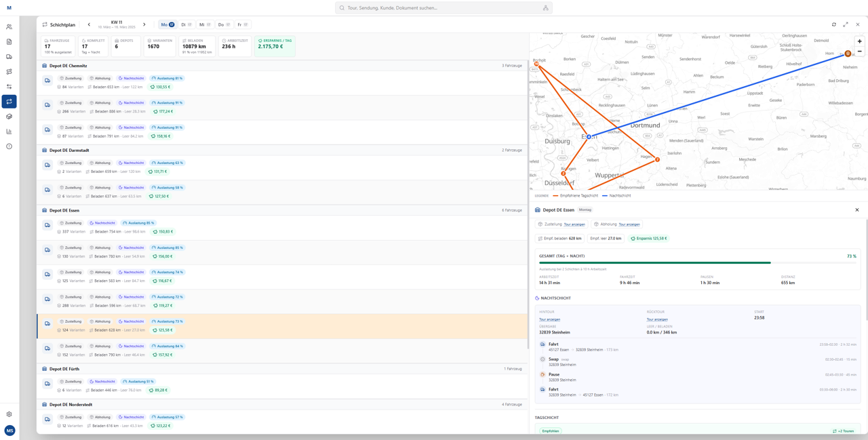Show the Hintour via Tour anzeigen link

click(x=549, y=319)
